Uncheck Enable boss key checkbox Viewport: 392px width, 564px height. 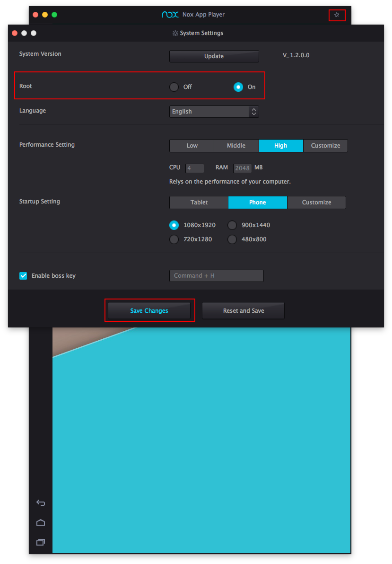click(x=23, y=276)
